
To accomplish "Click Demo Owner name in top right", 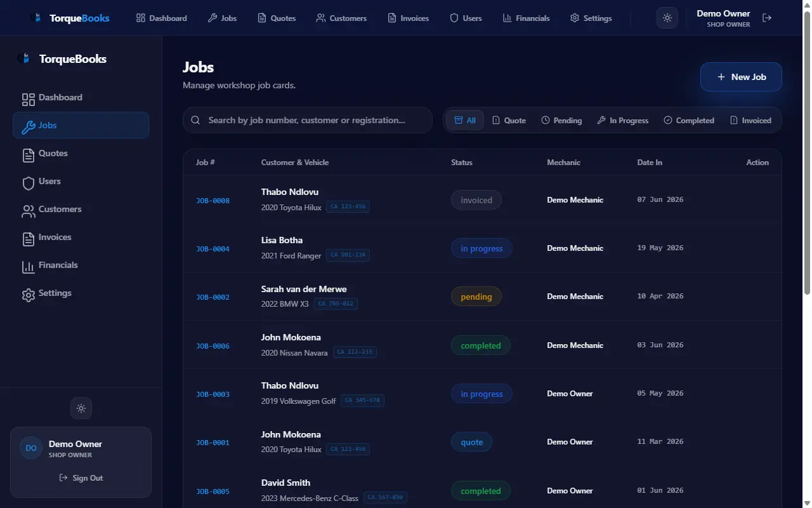I will click(x=723, y=13).
